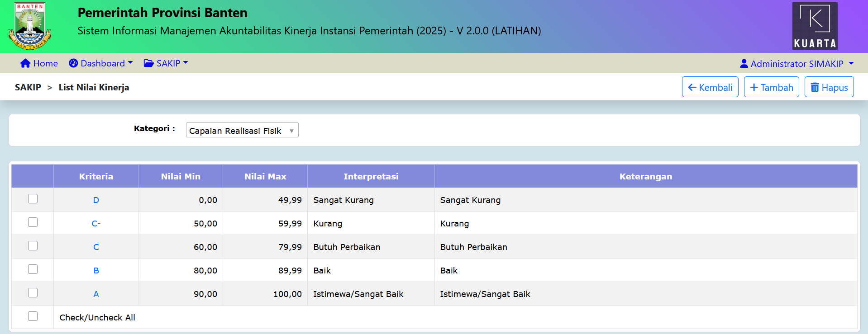The height and width of the screenshot is (334, 868).
Task: Click the Nilai Min column header
Action: (181, 176)
